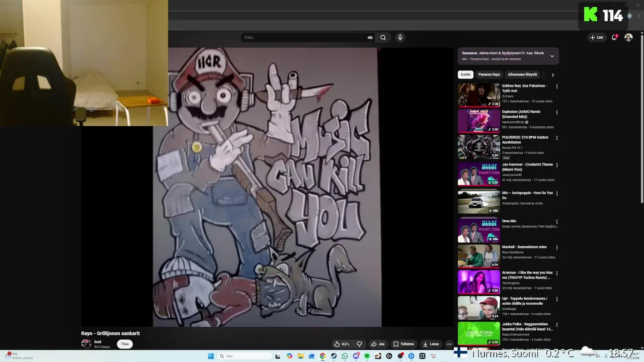
Task: Open Steam from the taskbar
Action: [x=334, y=356]
